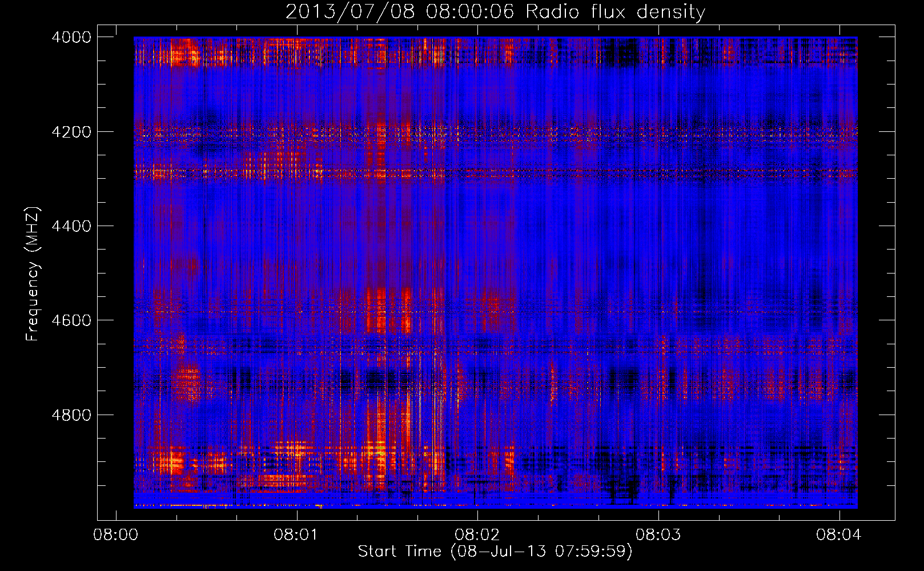Select the 4800 frequency tick label
The image size is (924, 571).
click(71, 415)
